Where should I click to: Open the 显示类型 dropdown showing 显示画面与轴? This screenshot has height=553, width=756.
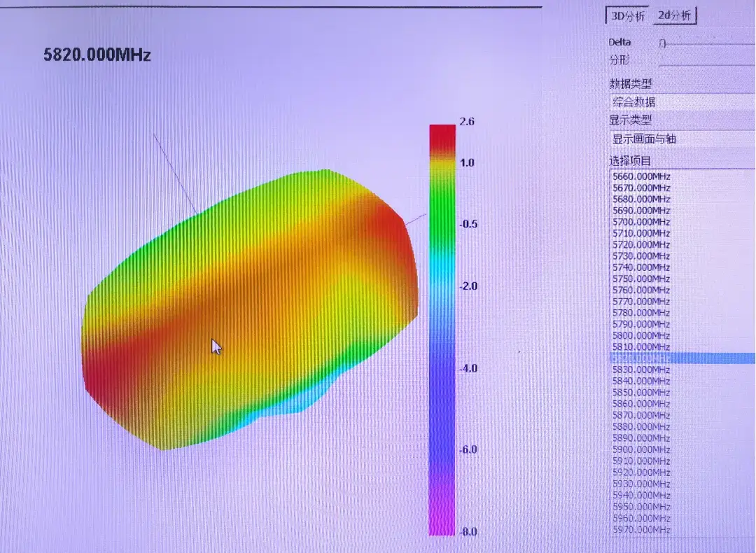pos(682,139)
